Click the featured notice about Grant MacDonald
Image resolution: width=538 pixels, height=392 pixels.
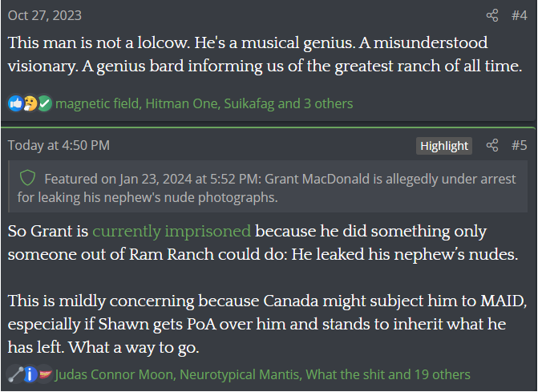(x=268, y=187)
